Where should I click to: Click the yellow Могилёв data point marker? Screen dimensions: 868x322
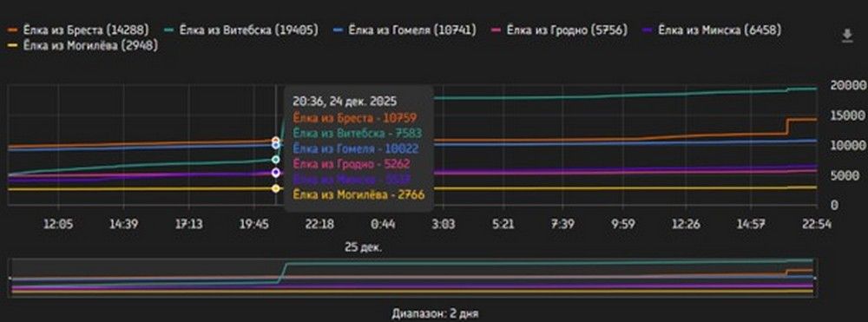(x=276, y=188)
